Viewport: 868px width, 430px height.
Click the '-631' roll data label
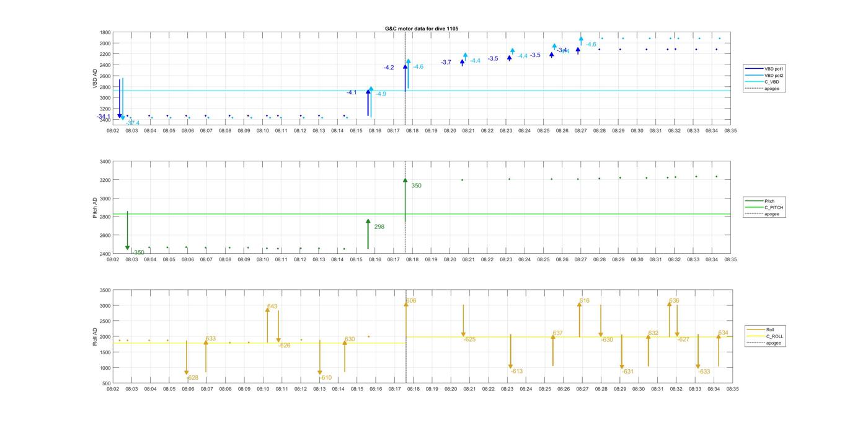point(628,372)
